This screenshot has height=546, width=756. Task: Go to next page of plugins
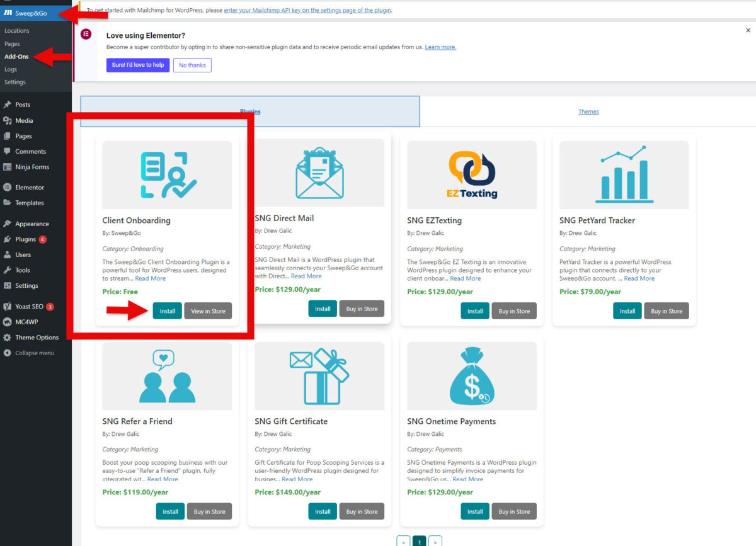point(435,541)
